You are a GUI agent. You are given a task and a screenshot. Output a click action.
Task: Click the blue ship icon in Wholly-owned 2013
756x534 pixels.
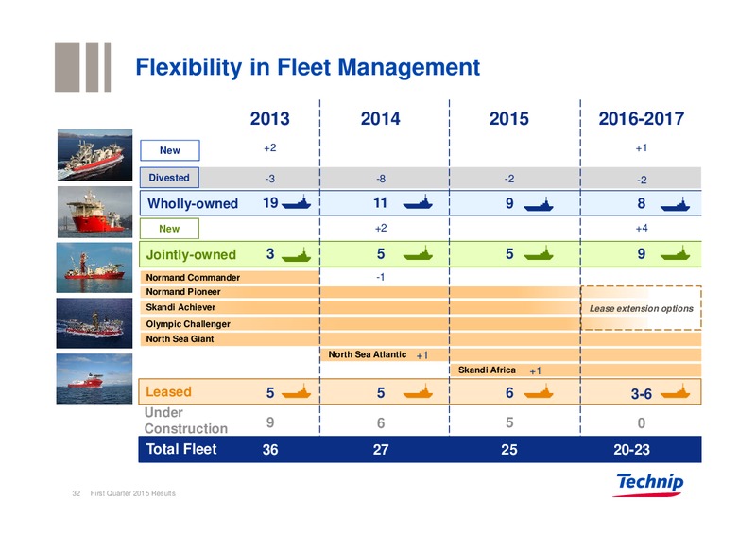(x=296, y=202)
